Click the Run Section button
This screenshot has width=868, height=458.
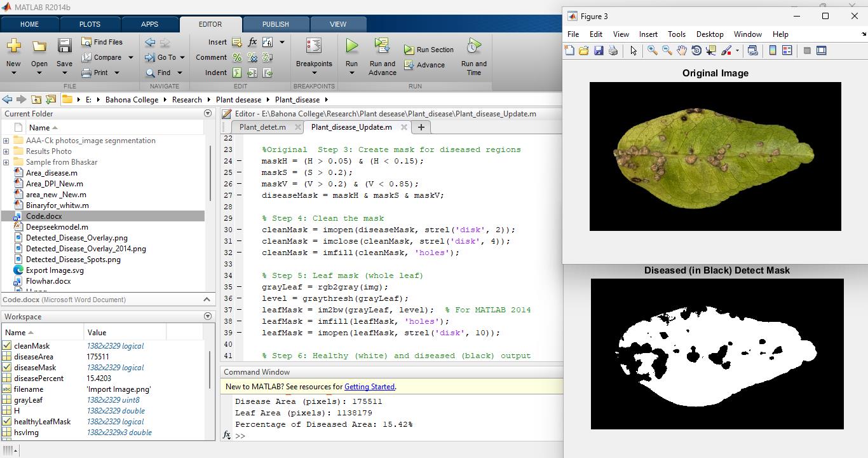(429, 50)
